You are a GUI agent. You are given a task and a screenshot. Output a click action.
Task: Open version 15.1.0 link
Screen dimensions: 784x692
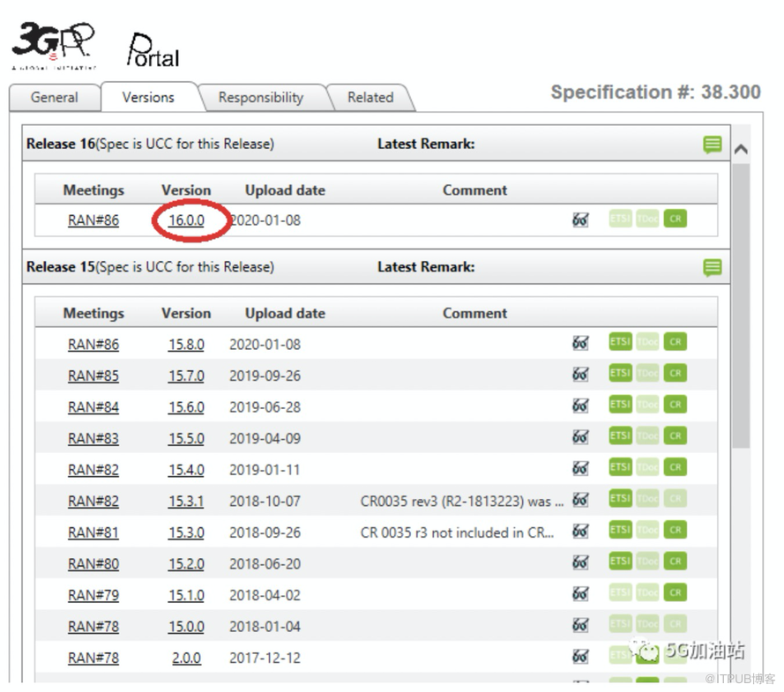[186, 595]
